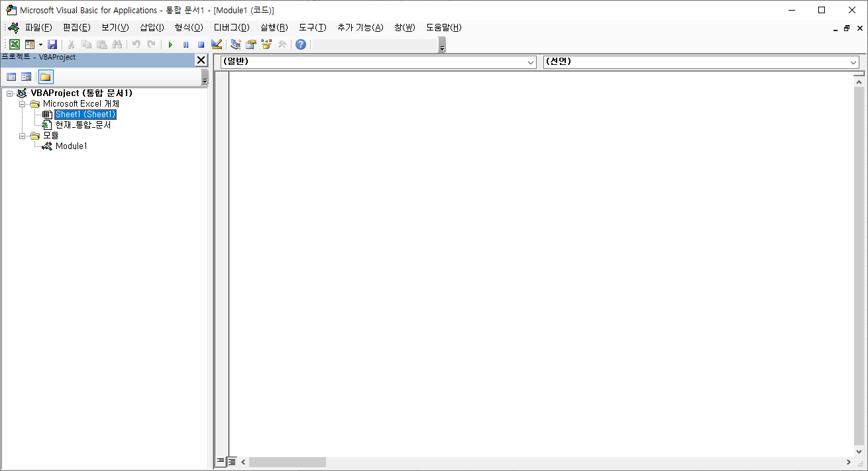Click the View Code icon in project panel
The width and height of the screenshot is (868, 471).
pos(11,77)
